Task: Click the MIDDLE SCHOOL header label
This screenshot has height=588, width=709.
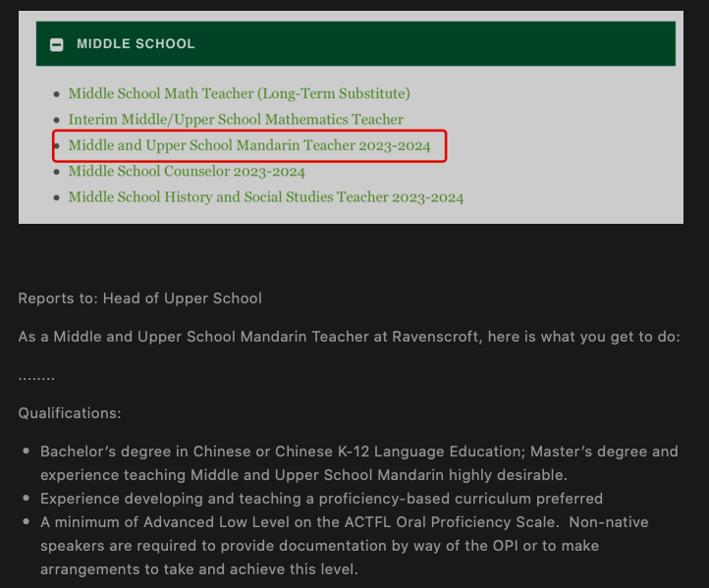Action: coord(136,44)
